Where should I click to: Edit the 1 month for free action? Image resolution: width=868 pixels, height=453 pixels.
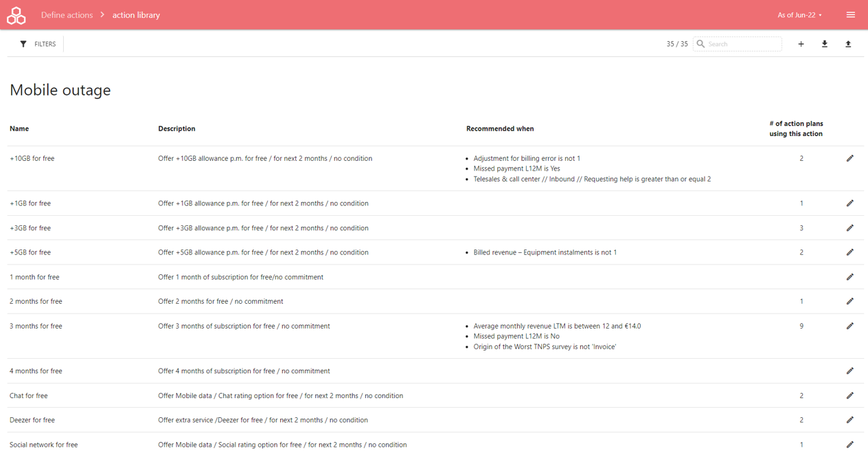click(850, 277)
